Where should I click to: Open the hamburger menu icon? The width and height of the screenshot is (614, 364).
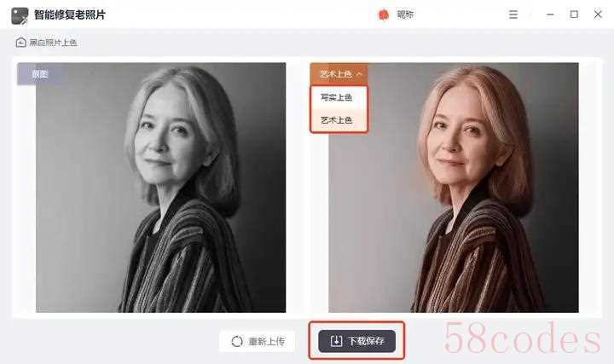click(x=513, y=14)
